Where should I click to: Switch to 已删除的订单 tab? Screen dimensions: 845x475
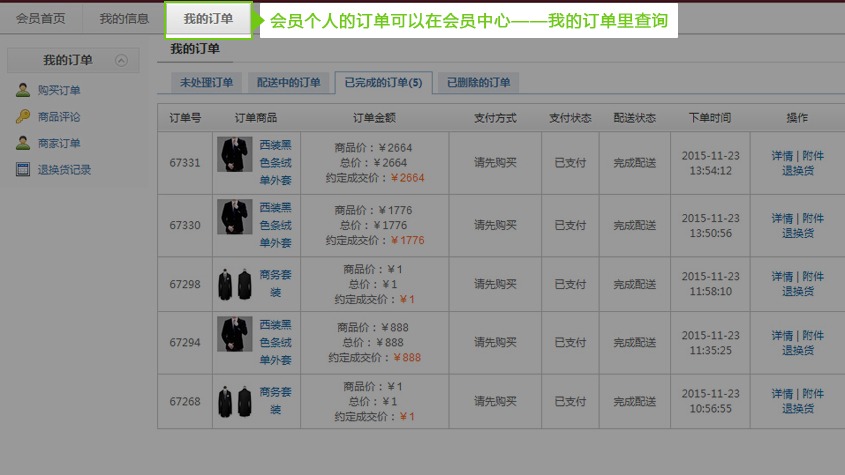[x=478, y=82]
